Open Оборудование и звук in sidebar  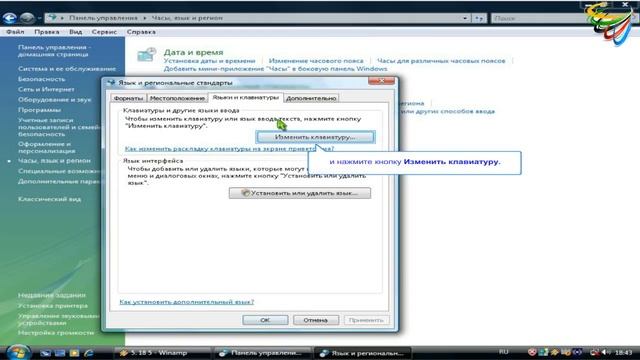click(x=55, y=100)
